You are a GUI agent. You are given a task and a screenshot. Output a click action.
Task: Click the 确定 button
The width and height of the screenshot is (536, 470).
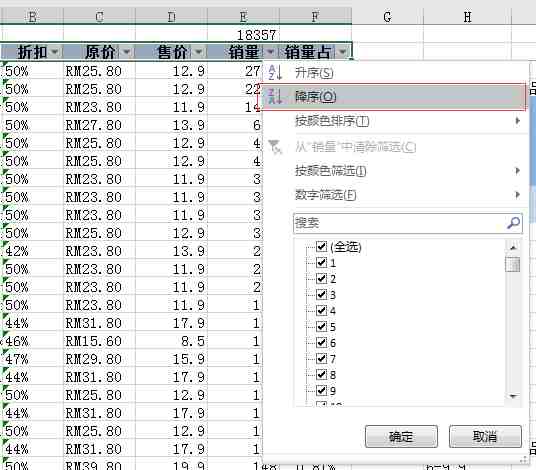pyautogui.click(x=401, y=437)
